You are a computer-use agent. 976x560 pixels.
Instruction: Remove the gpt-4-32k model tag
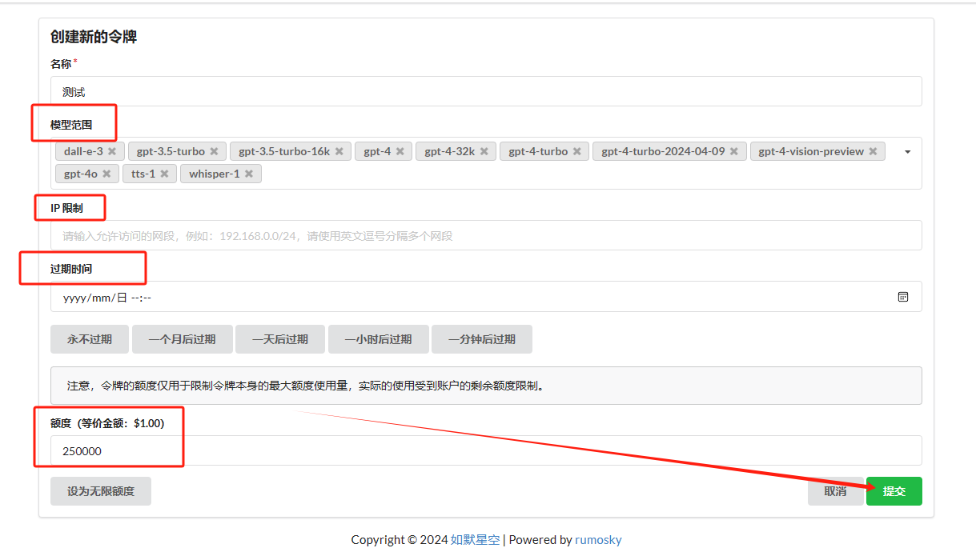484,151
